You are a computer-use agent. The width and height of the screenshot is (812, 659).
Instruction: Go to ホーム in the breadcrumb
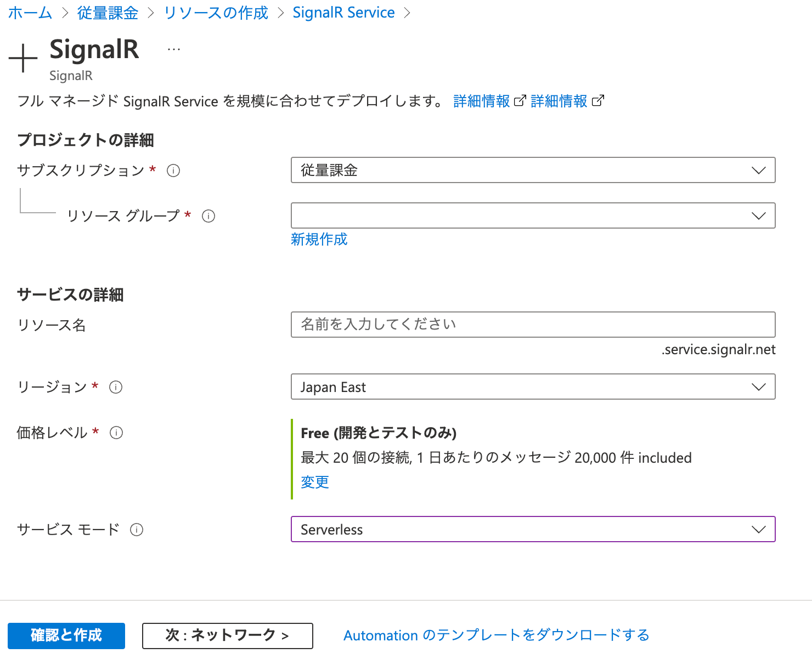pyautogui.click(x=30, y=13)
